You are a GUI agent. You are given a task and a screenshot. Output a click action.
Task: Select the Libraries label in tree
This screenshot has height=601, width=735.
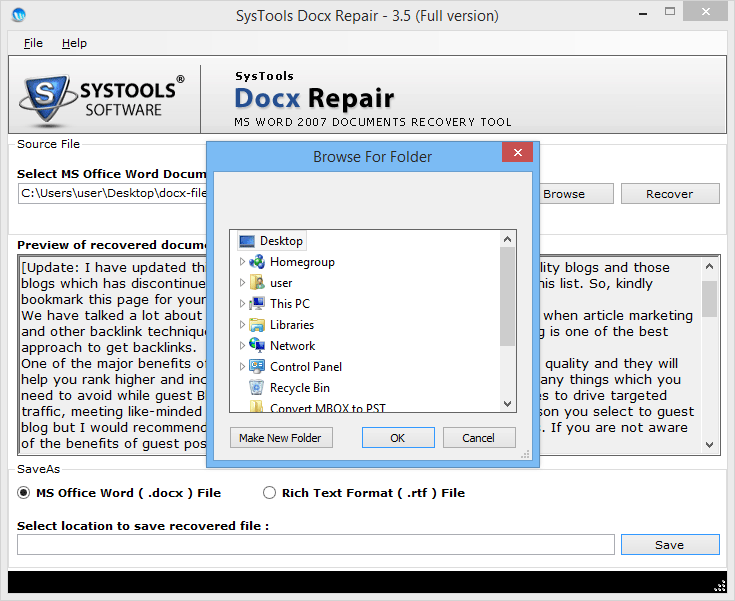coord(292,325)
